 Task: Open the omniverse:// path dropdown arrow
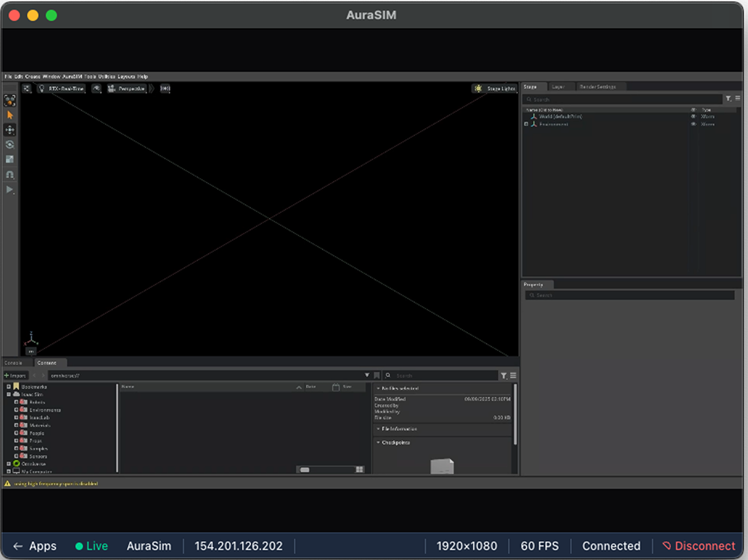click(367, 375)
